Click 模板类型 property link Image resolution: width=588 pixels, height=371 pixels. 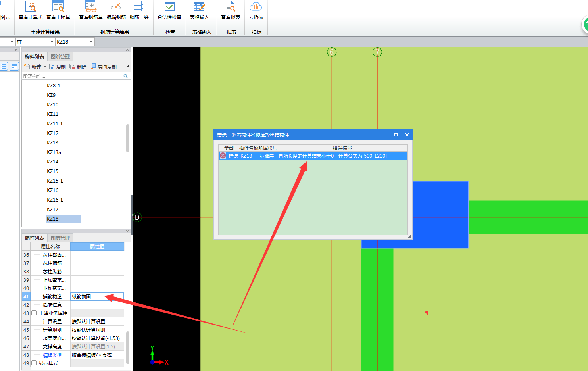pyautogui.click(x=52, y=355)
